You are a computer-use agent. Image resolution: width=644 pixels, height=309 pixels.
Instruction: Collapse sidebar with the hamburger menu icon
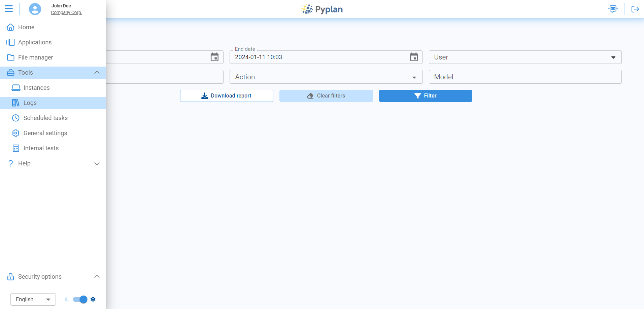9,9
